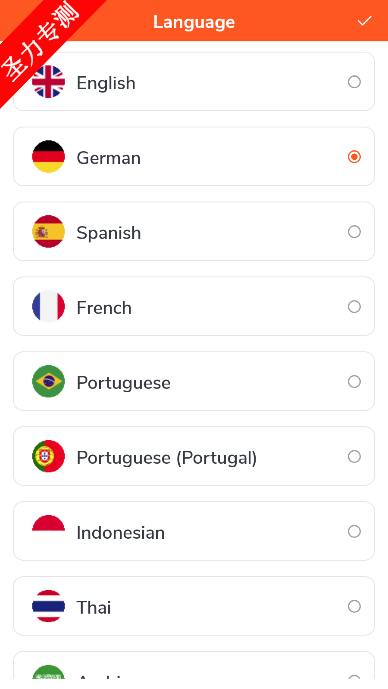Viewport: 388px width, 689px height.
Task: Tap the Brazilian flag icon
Action: [48, 381]
